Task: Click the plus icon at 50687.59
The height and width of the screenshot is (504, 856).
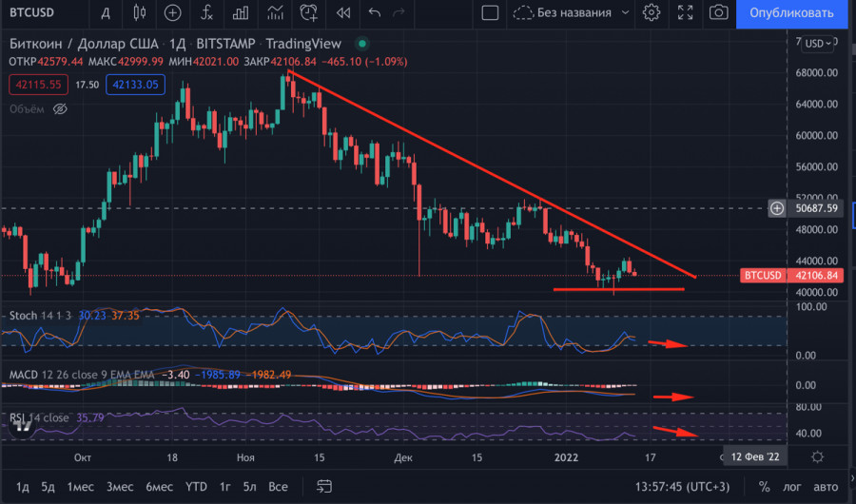Action: (x=777, y=208)
